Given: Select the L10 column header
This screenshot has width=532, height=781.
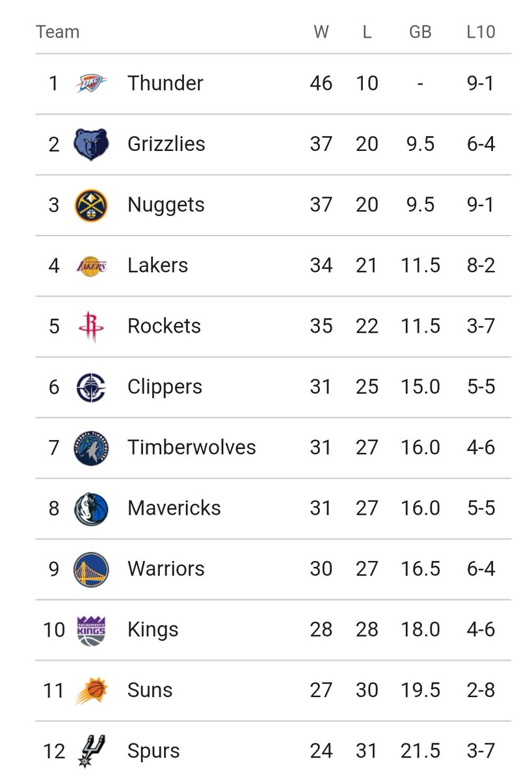Looking at the screenshot, I should pos(481,32).
